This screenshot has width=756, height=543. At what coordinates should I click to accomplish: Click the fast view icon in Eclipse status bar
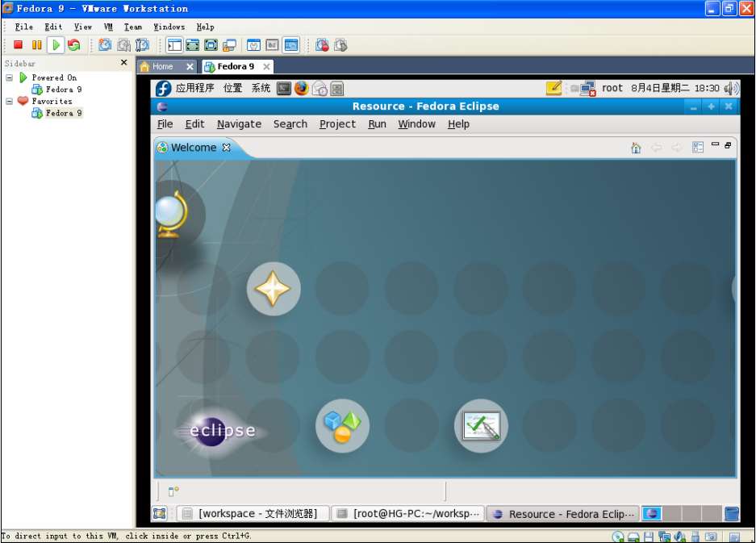tap(173, 491)
